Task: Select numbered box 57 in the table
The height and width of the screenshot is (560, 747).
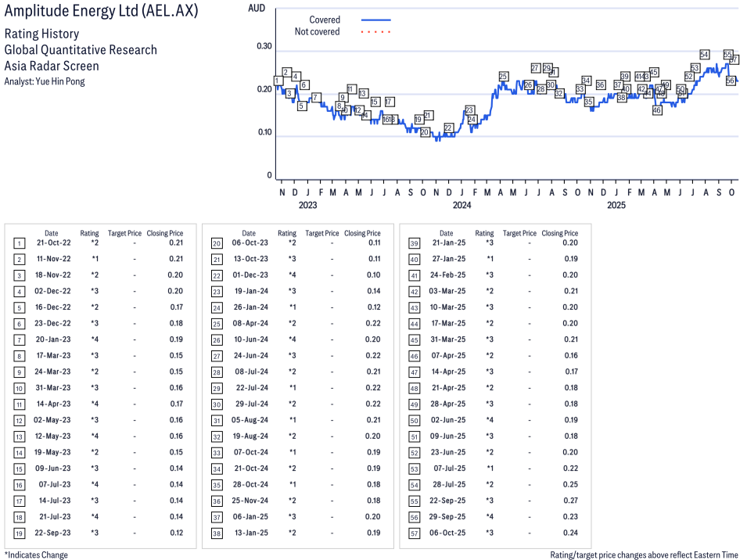Action: [x=415, y=533]
